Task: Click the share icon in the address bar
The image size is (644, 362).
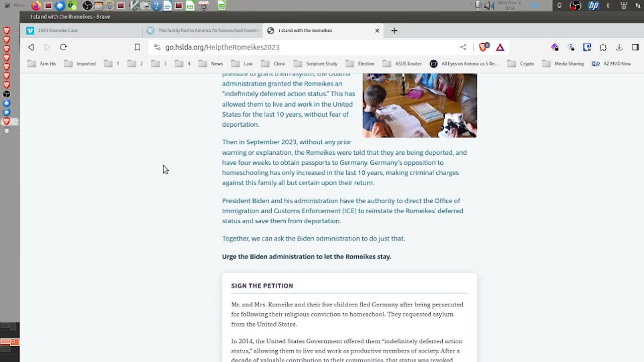Action: (x=463, y=47)
